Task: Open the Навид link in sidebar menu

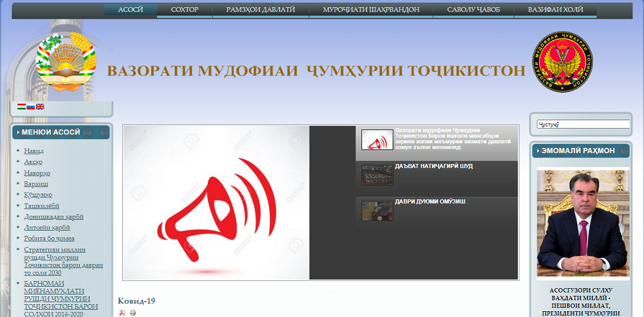Action: tap(33, 151)
